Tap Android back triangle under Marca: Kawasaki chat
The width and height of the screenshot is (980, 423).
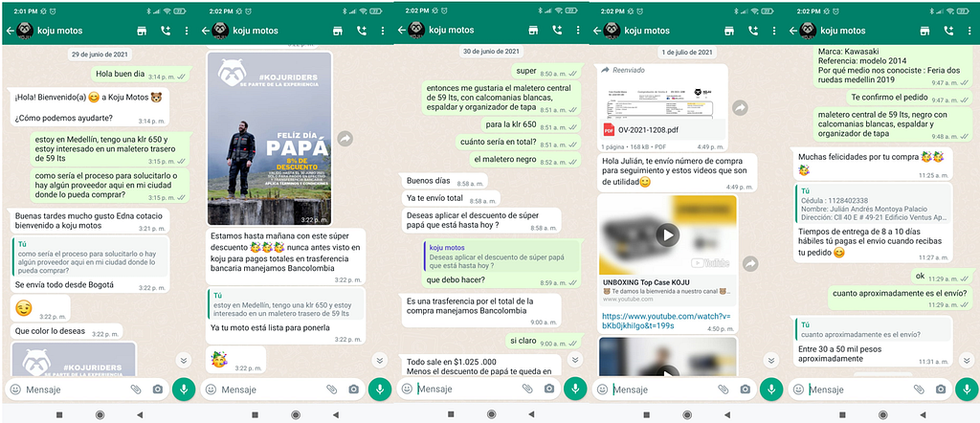[922, 414]
